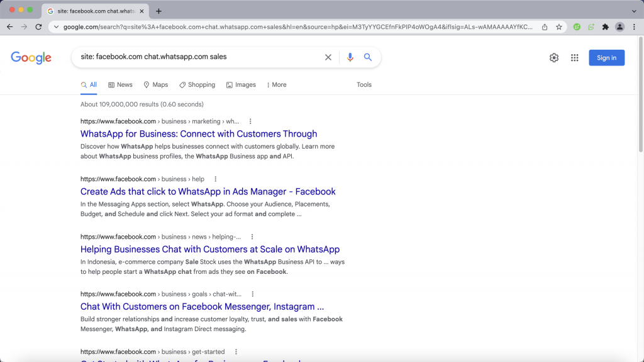Open options menu for Chat With Customers result
This screenshot has width=644, height=362.
253,294
